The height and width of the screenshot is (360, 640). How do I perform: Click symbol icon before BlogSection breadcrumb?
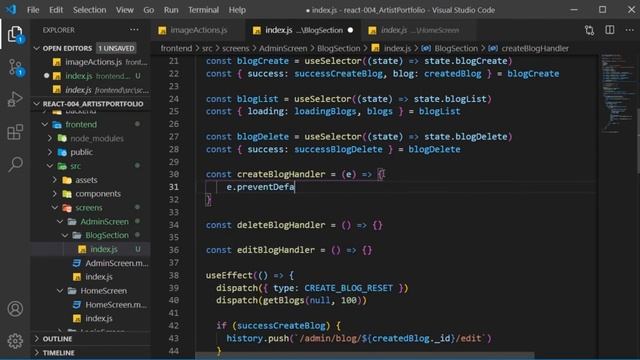coord(426,48)
